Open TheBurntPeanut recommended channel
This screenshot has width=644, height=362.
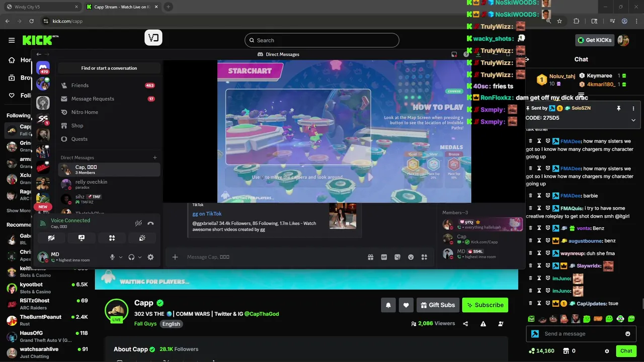coord(47,320)
